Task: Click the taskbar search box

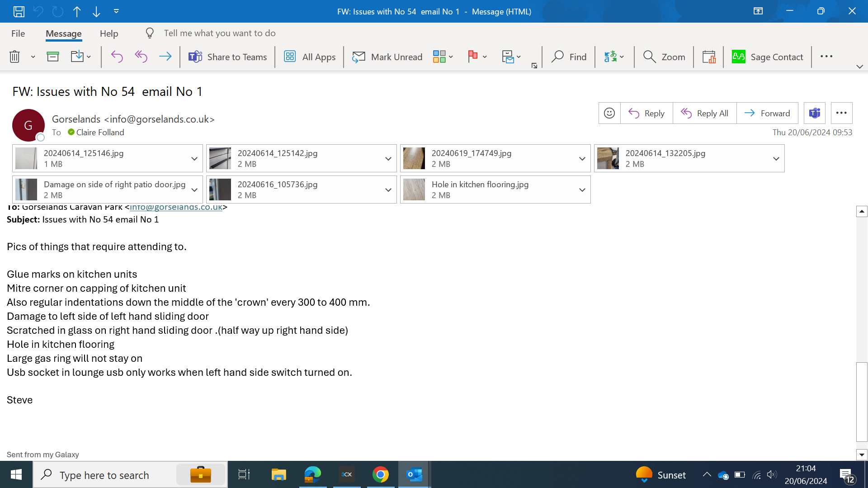Action: pos(129,475)
